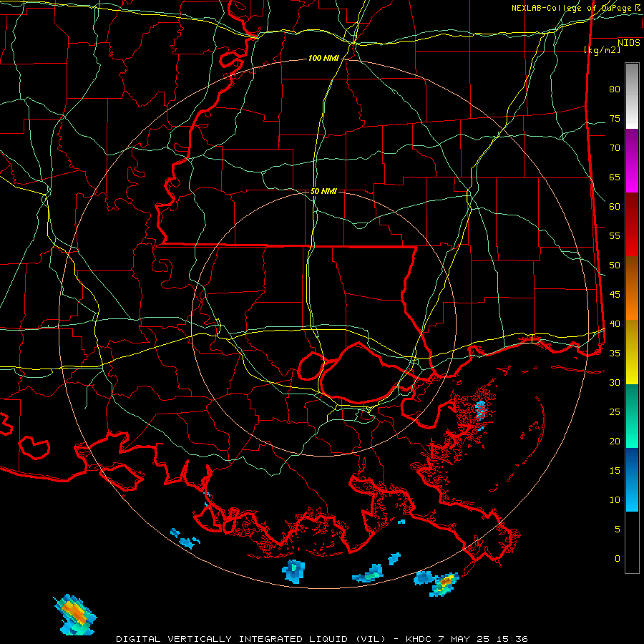Click the scale value 40

[x=615, y=324]
